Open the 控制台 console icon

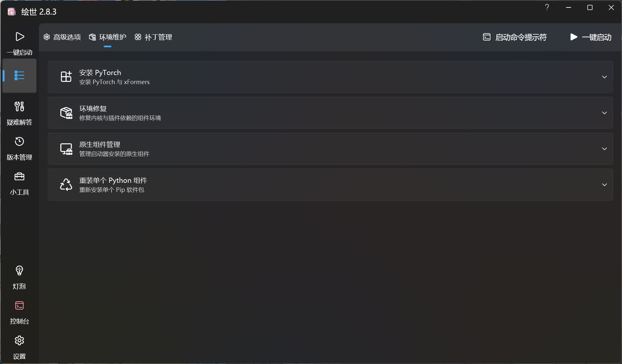coord(19,312)
